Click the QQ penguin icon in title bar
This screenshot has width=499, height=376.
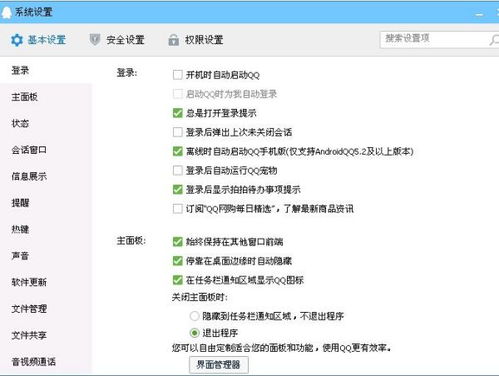pyautogui.click(x=6, y=12)
